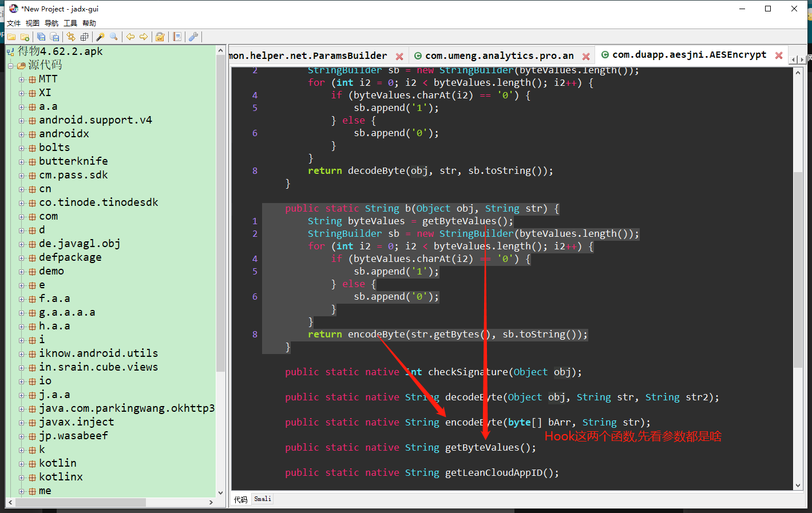Viewport: 812px width, 513px height.
Task: Toggle deobfuscation padlock icon
Action: pos(160,37)
